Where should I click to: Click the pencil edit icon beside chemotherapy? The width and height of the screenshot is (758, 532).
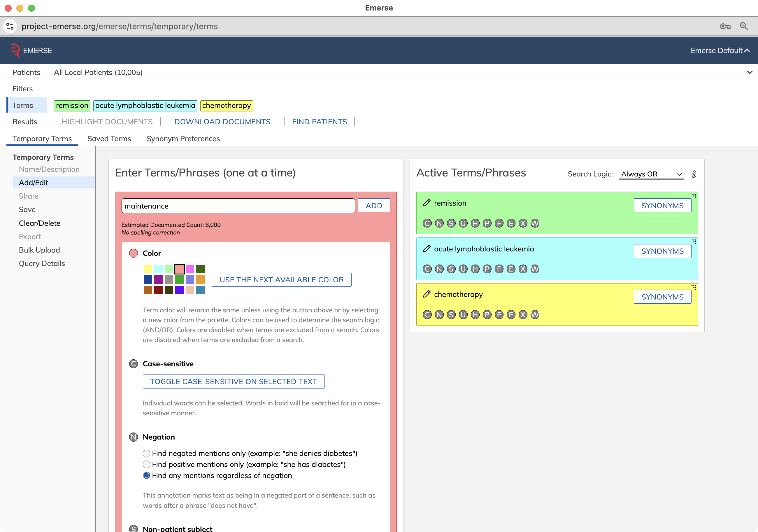427,294
